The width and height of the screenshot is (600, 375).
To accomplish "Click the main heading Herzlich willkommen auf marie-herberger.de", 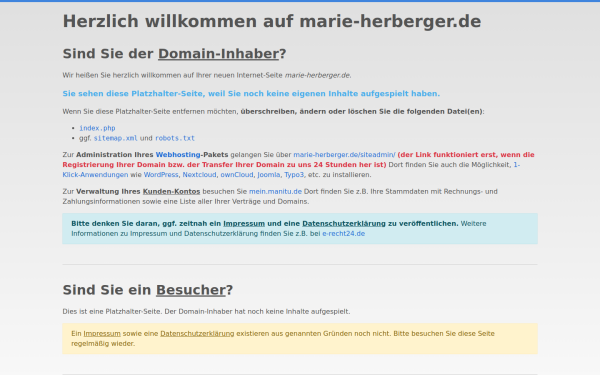I will [272, 21].
